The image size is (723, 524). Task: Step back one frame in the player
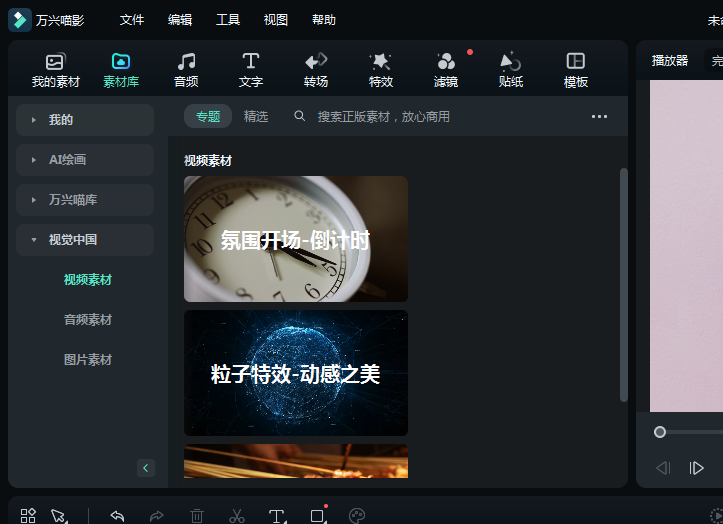click(x=663, y=468)
